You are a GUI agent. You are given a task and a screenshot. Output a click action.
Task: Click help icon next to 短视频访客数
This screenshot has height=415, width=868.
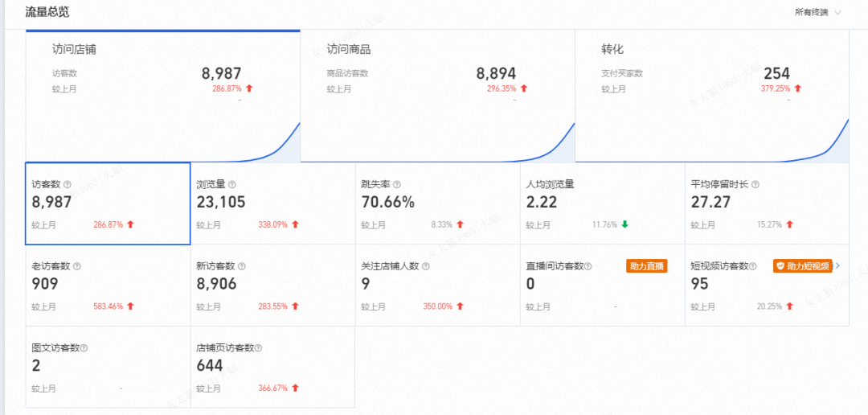pyautogui.click(x=752, y=266)
